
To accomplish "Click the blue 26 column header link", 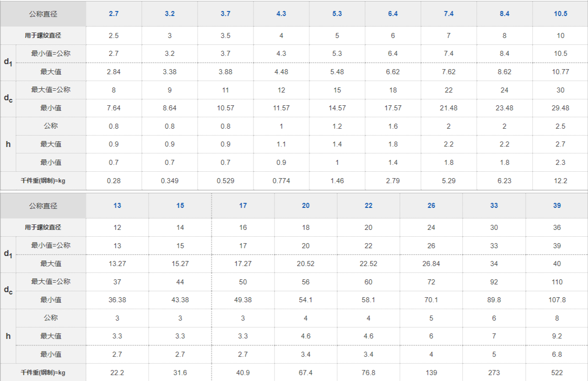I will 432,206.
